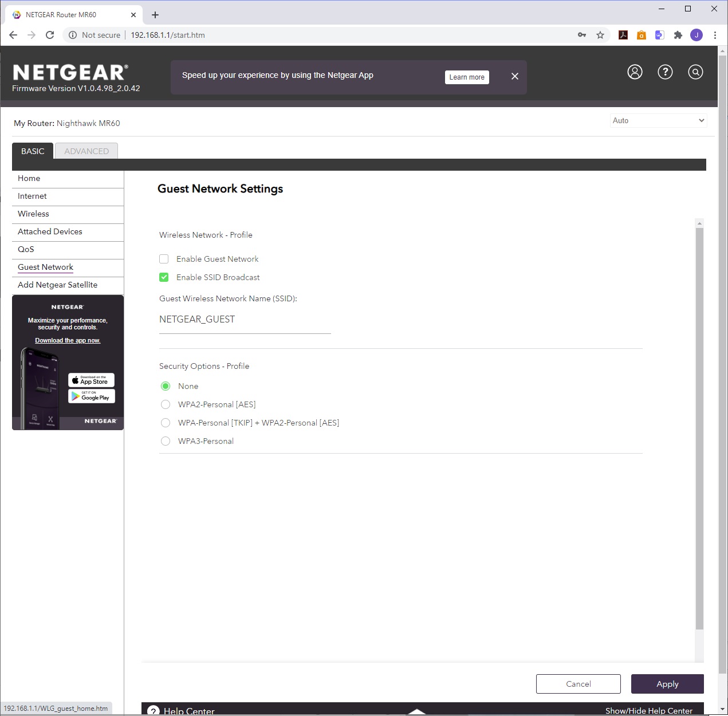Image resolution: width=728 pixels, height=716 pixels.
Task: Open the orange shopping extension icon
Action: 642,35
